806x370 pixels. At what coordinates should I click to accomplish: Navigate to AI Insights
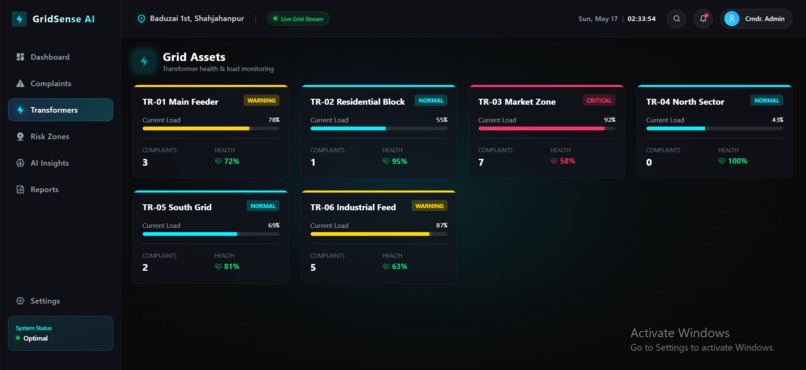click(x=61, y=163)
